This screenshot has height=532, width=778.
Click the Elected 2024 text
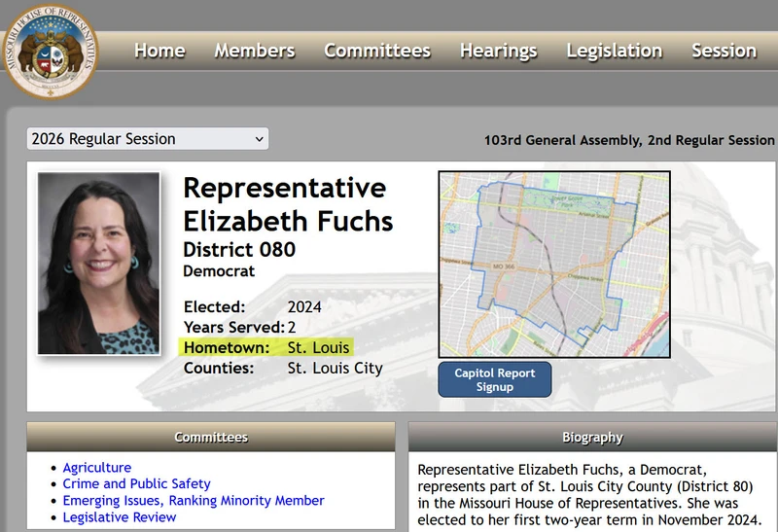click(253, 306)
